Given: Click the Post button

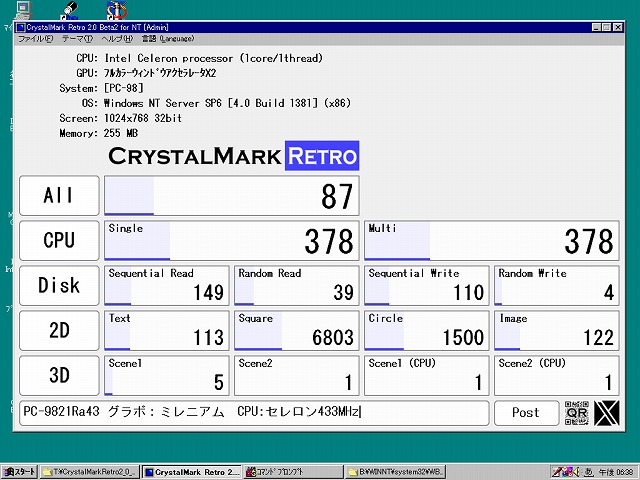Looking at the screenshot, I should 527,413.
